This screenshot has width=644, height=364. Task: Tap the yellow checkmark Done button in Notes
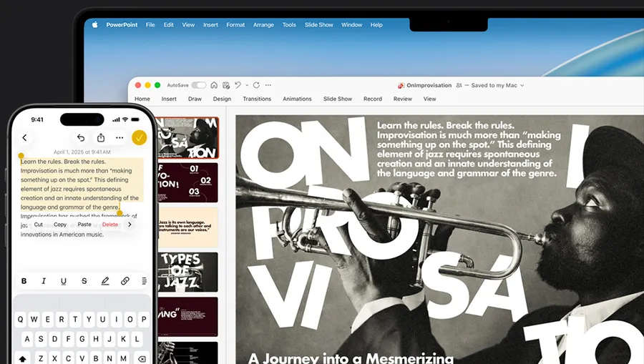click(140, 137)
